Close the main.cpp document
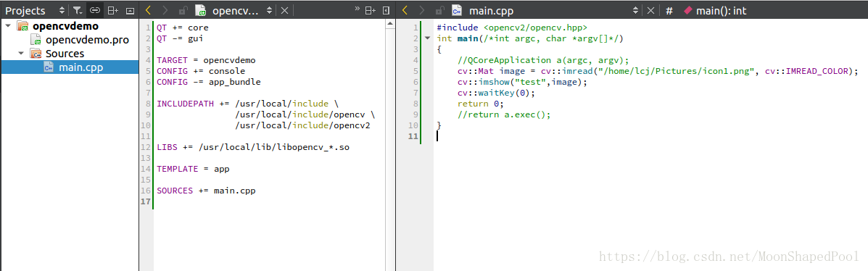The height and width of the screenshot is (271, 868). 651,11
